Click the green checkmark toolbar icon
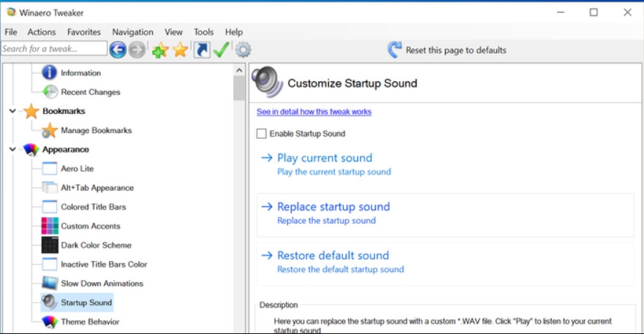 (x=221, y=50)
